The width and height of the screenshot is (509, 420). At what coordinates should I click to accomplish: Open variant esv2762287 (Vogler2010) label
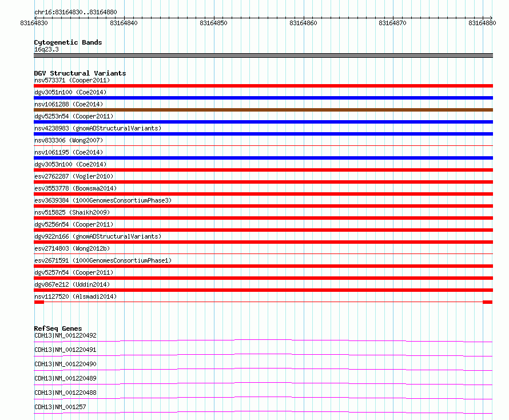click(x=74, y=176)
